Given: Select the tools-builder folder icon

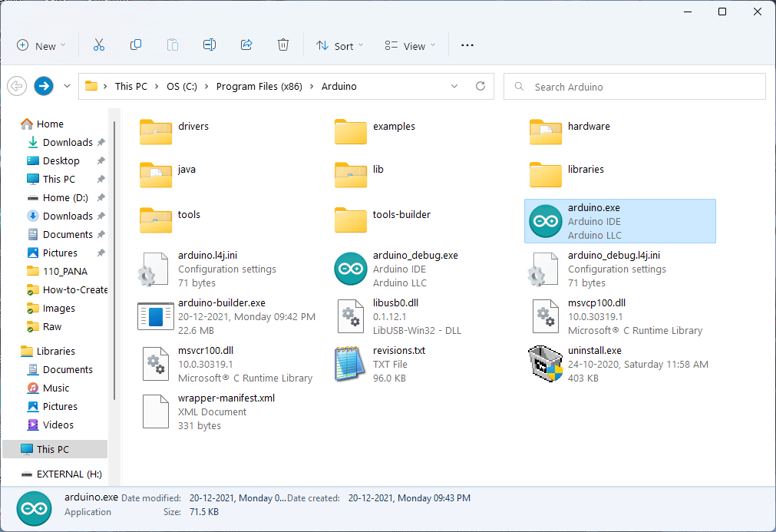Looking at the screenshot, I should coord(350,220).
